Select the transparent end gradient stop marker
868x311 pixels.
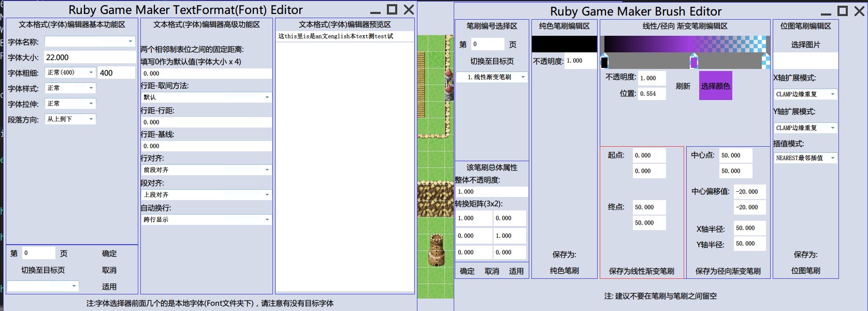[x=766, y=61]
